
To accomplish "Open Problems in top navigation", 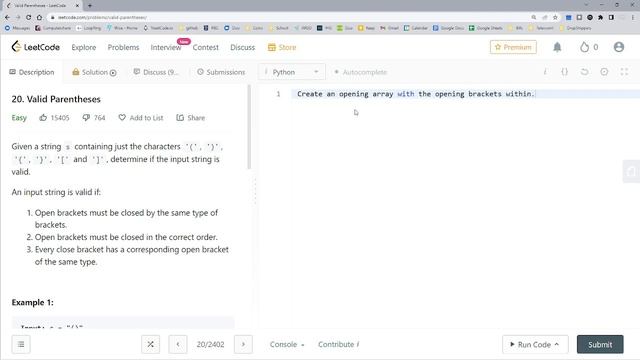I will click(123, 47).
